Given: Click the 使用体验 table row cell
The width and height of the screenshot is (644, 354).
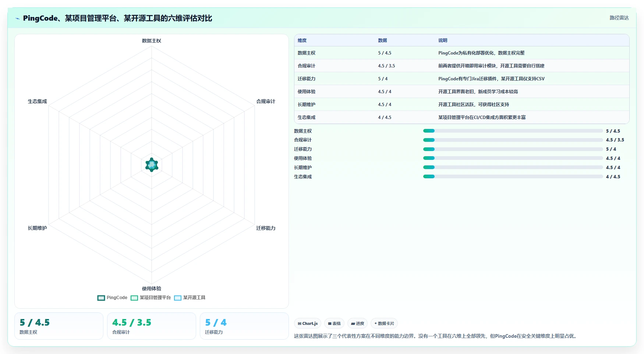Looking at the screenshot, I should click(307, 92).
